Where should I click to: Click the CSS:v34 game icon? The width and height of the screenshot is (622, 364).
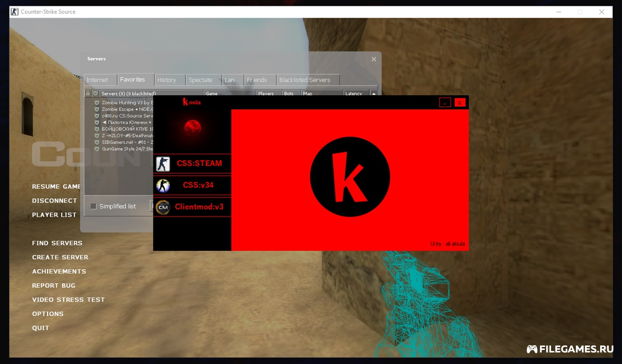click(x=163, y=185)
